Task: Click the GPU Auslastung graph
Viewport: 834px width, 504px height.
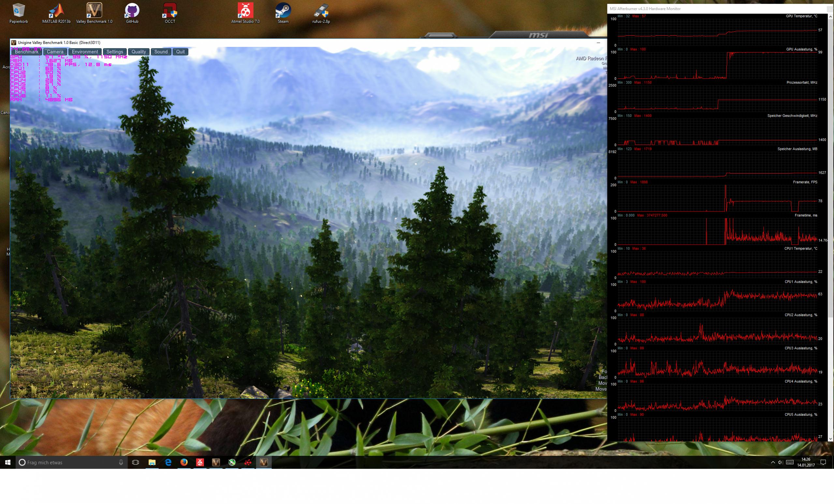Action: click(717, 65)
